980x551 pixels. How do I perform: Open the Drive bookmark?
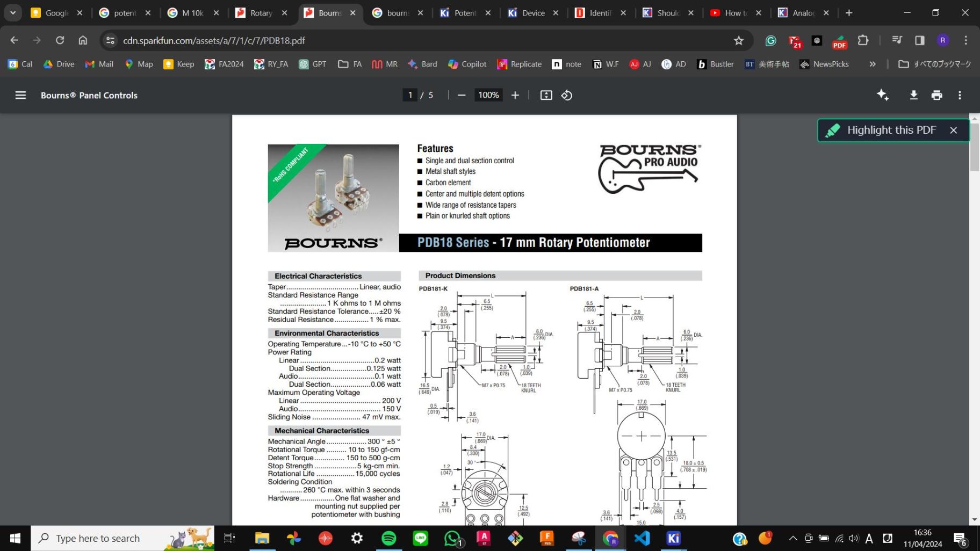point(59,64)
